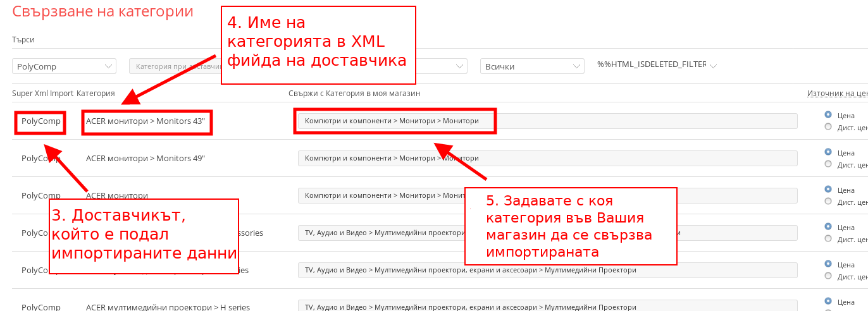The width and height of the screenshot is (868, 311).
Task: Click the ACER мултимедийни проектори > H series text
Action: pyautogui.click(x=168, y=307)
